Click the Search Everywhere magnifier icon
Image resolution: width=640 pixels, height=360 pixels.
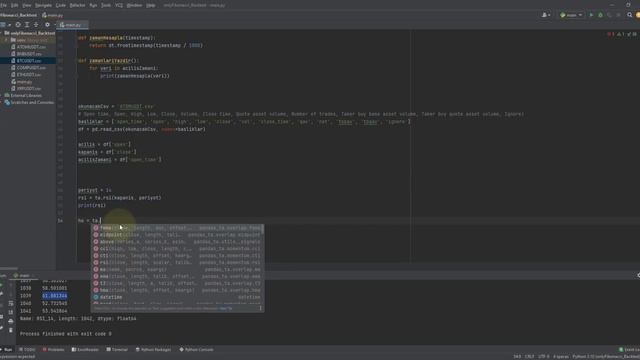pyautogui.click(x=629, y=15)
